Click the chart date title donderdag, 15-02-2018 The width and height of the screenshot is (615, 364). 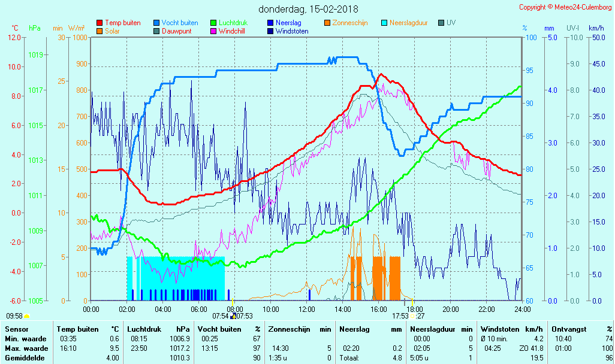tap(309, 9)
